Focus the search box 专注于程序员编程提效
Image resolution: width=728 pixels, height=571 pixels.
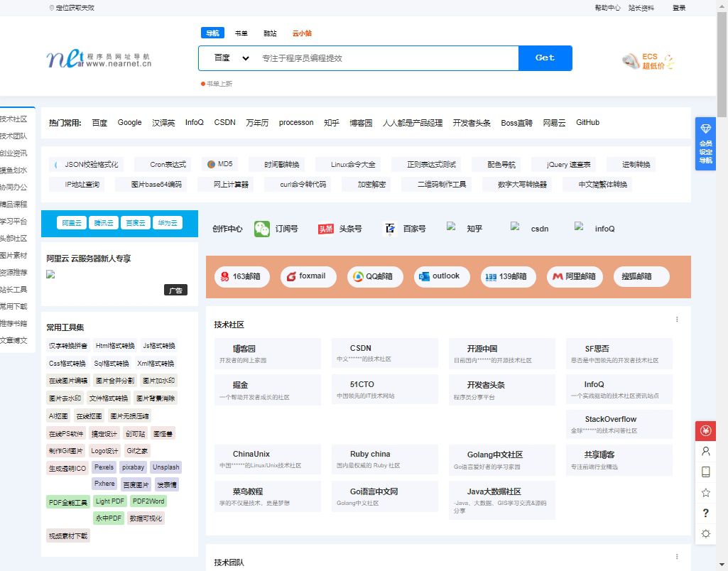point(388,58)
